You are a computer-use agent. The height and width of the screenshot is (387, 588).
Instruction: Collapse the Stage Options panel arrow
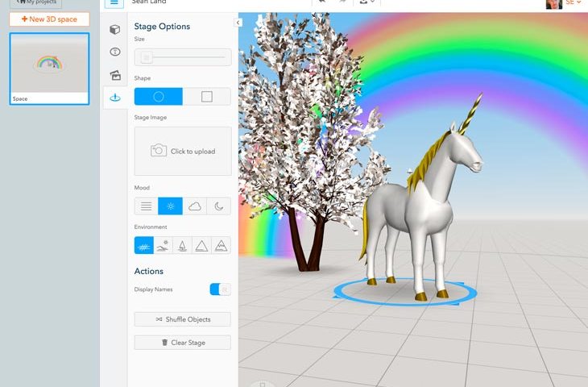coord(238,23)
